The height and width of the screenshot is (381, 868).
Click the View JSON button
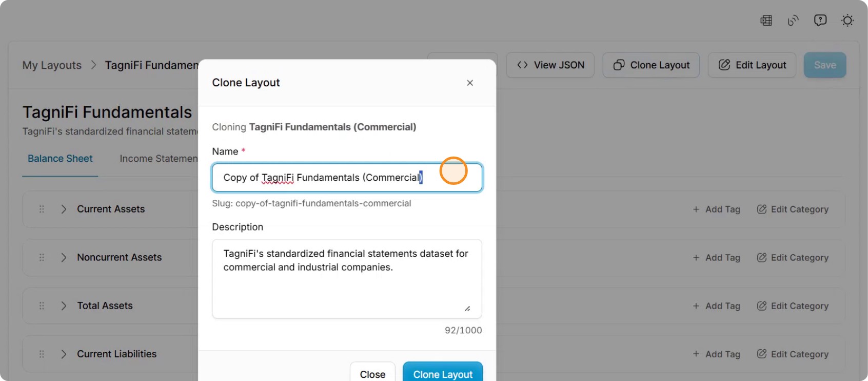[x=550, y=65]
